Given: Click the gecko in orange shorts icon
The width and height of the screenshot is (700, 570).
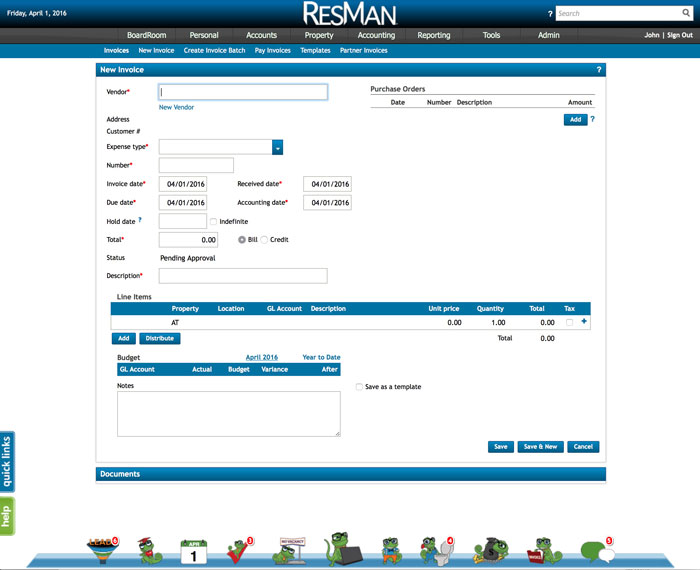Looking at the screenshot, I should click(392, 550).
